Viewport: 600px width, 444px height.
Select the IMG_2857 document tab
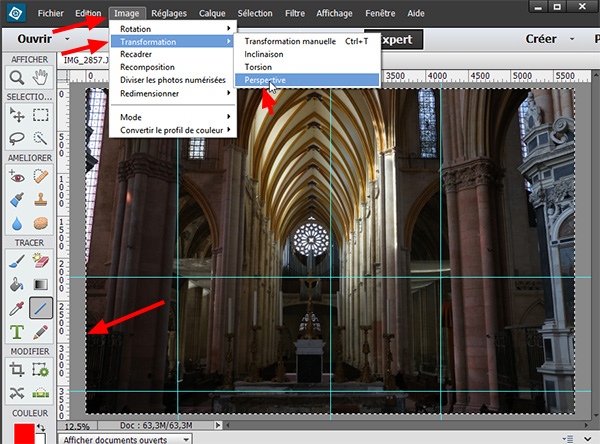[x=86, y=60]
